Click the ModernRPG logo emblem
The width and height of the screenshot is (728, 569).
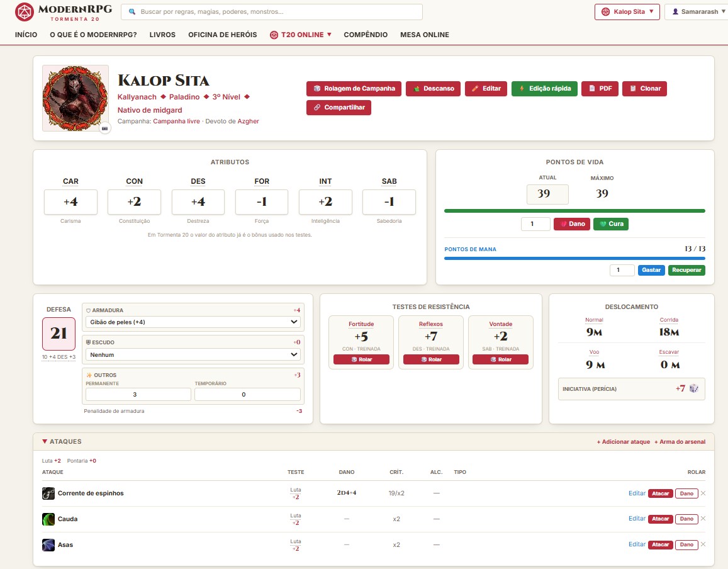point(24,11)
